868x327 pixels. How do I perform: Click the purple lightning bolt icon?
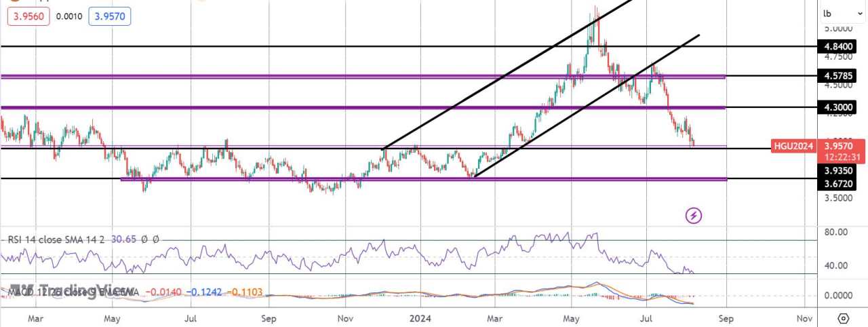694,216
